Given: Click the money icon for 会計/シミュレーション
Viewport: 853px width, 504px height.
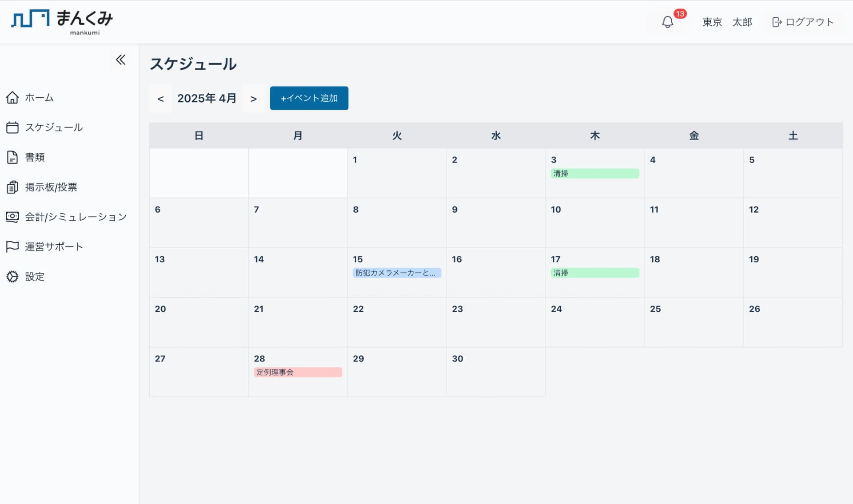Looking at the screenshot, I should [12, 217].
